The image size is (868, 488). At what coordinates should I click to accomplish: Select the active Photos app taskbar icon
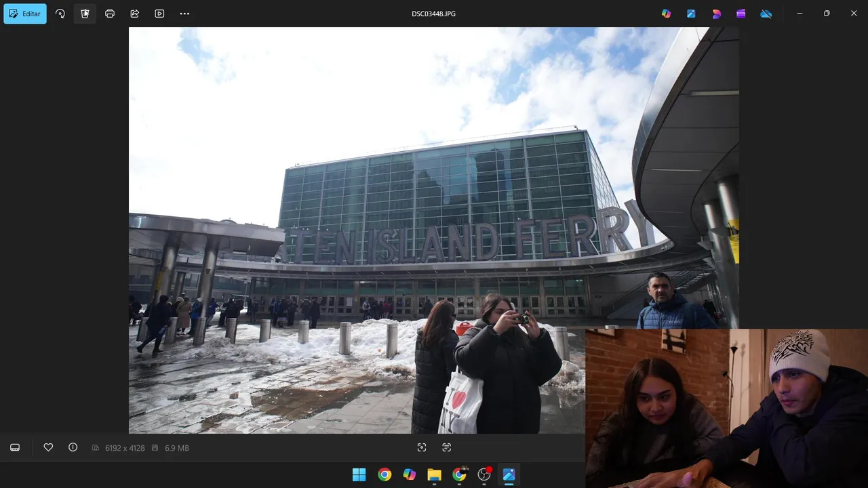(509, 474)
